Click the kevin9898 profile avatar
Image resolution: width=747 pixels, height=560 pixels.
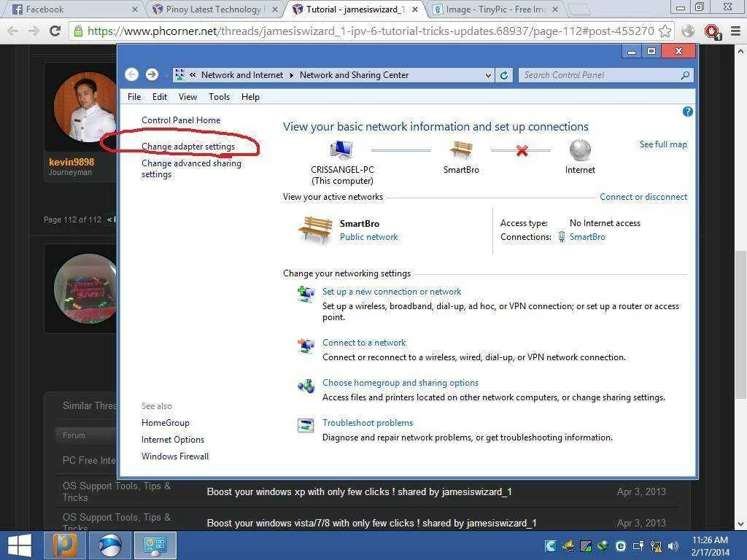click(85, 107)
